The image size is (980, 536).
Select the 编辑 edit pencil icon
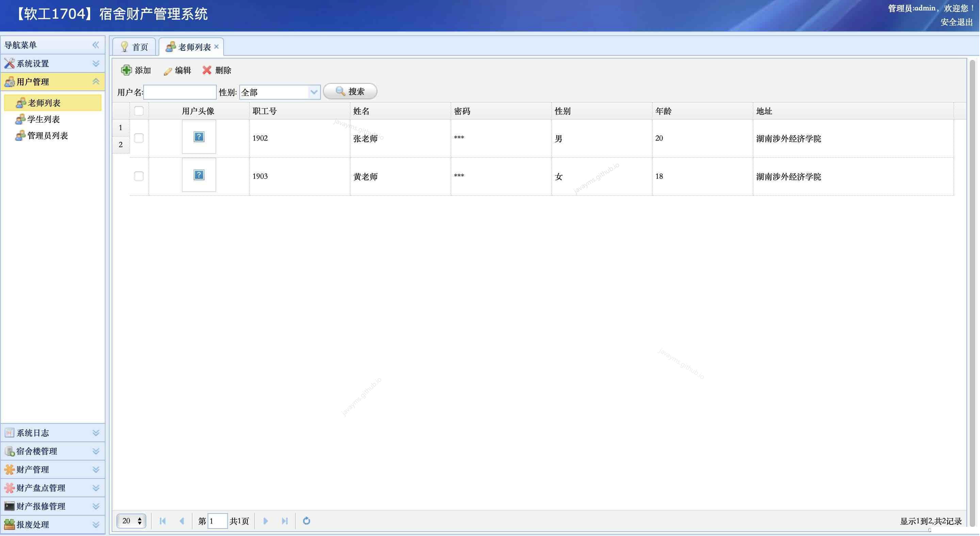pyautogui.click(x=168, y=71)
